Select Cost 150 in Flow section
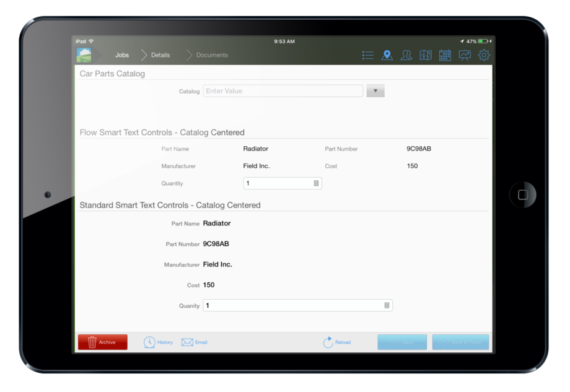 tap(412, 166)
